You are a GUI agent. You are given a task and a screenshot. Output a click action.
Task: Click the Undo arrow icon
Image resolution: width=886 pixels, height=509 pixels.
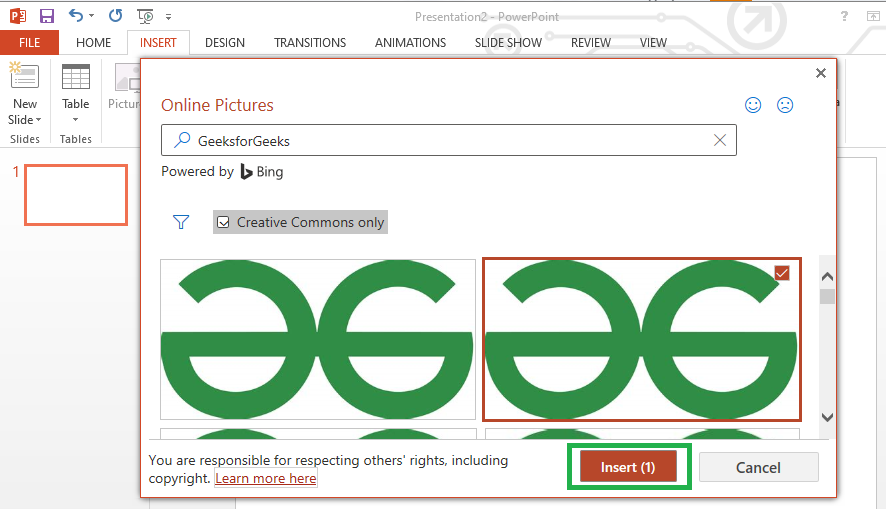pos(76,16)
